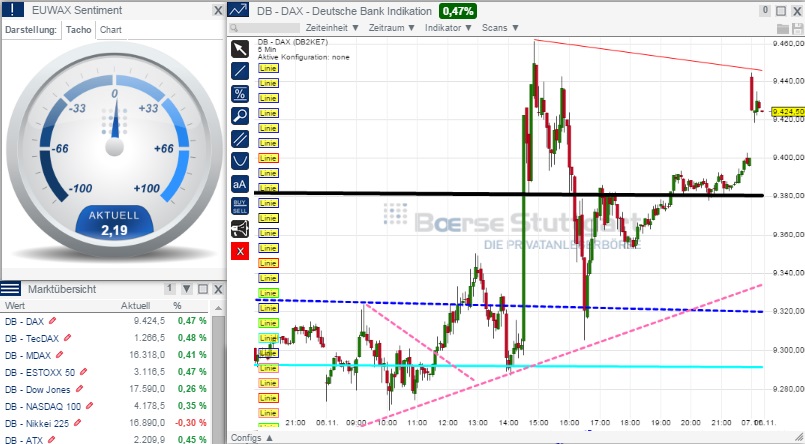Screen dimensions: 805x444
Task: Select the DB - DAX row name
Action: [24, 321]
